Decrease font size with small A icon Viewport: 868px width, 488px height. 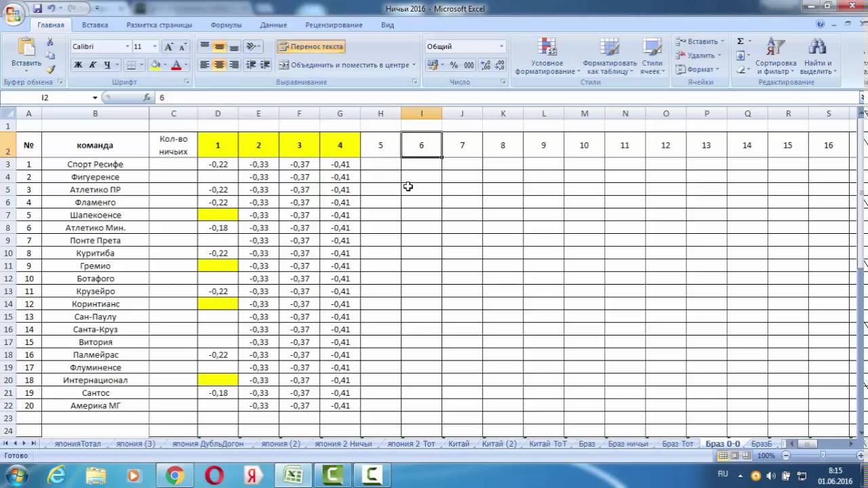[183, 47]
